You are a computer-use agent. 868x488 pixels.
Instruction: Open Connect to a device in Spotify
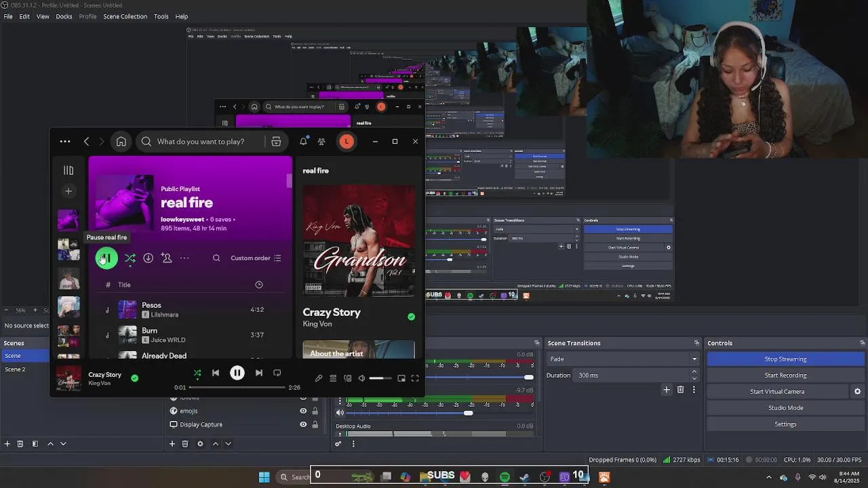click(x=348, y=378)
